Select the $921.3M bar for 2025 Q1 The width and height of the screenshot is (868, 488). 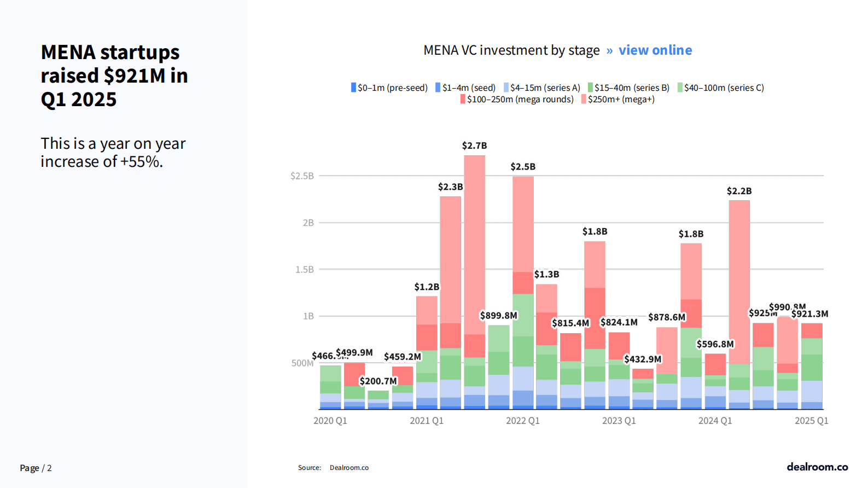pos(812,366)
